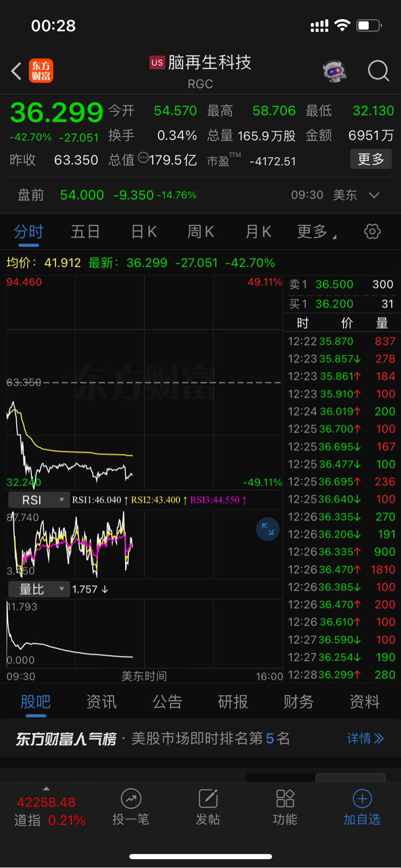The width and height of the screenshot is (401, 868).
Task: Open the 资讯 tab
Action: tap(101, 701)
